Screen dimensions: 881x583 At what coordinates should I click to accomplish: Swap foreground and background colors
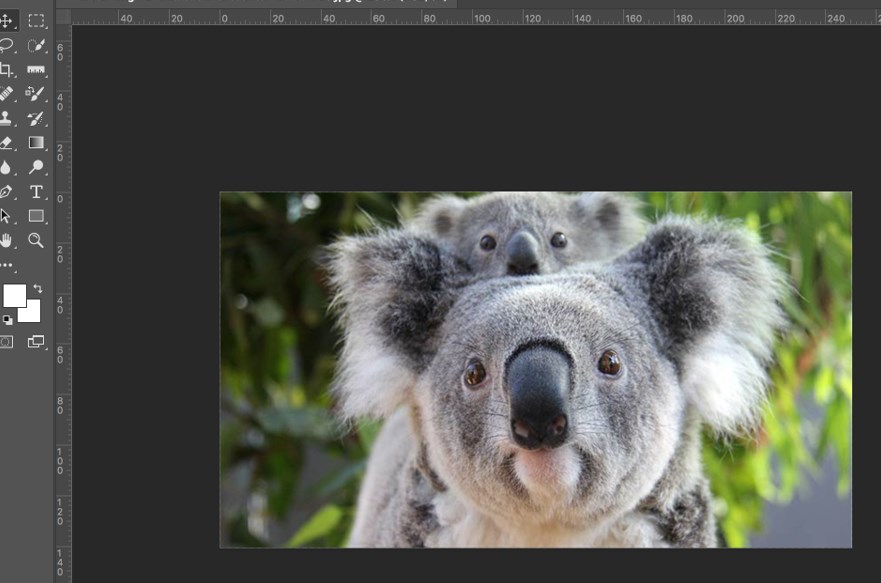[38, 288]
